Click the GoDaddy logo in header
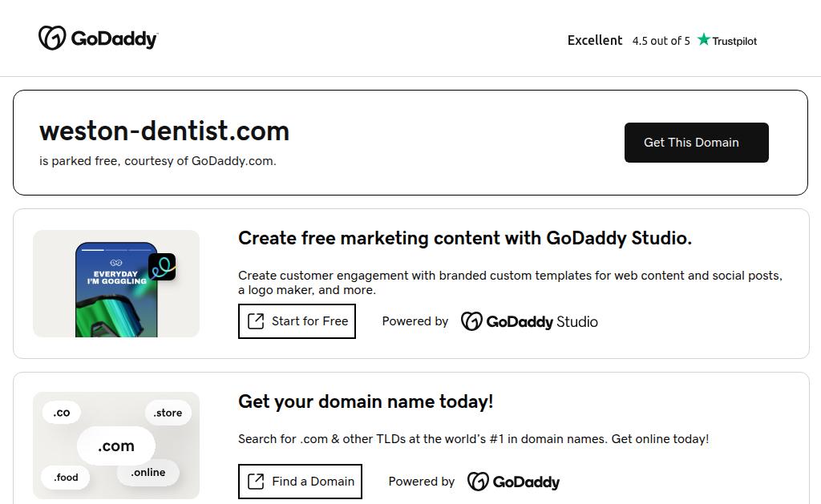821x504 pixels. click(98, 38)
